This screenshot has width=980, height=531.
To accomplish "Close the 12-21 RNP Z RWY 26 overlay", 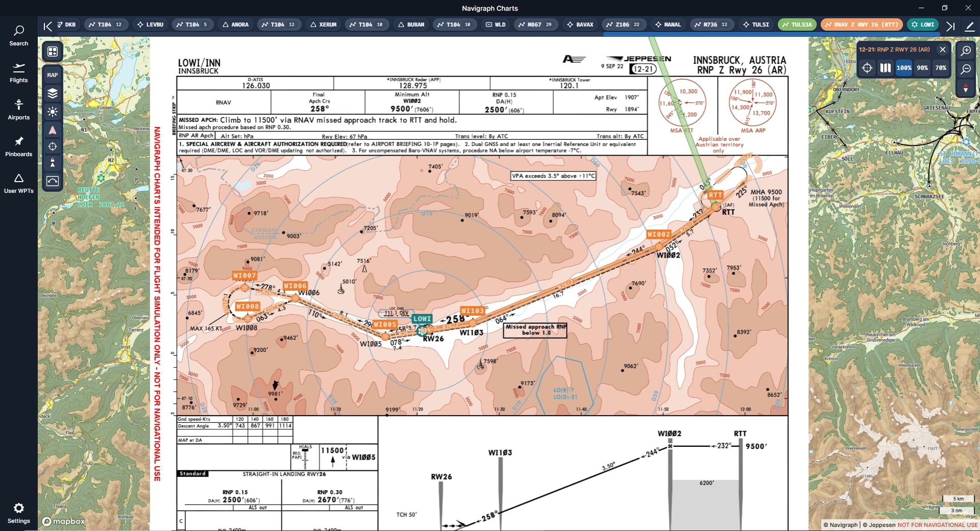I will tap(943, 49).
